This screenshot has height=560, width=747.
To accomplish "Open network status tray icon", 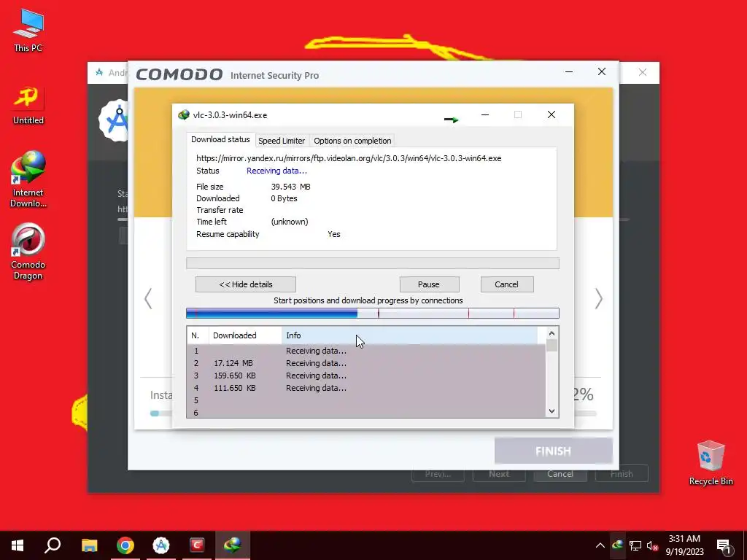I will 635,545.
